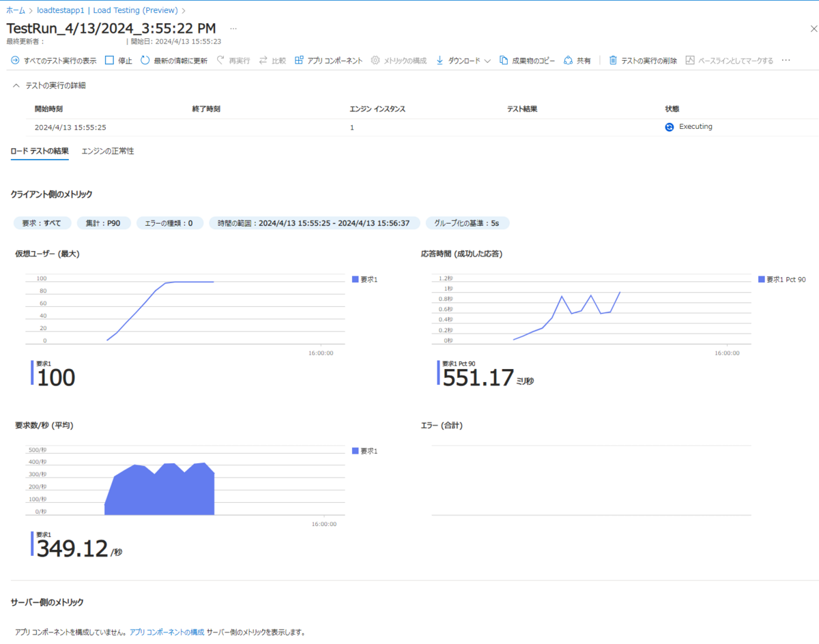Click the 時間の範囲 filter pill
This screenshot has width=819, height=644.
click(x=314, y=223)
